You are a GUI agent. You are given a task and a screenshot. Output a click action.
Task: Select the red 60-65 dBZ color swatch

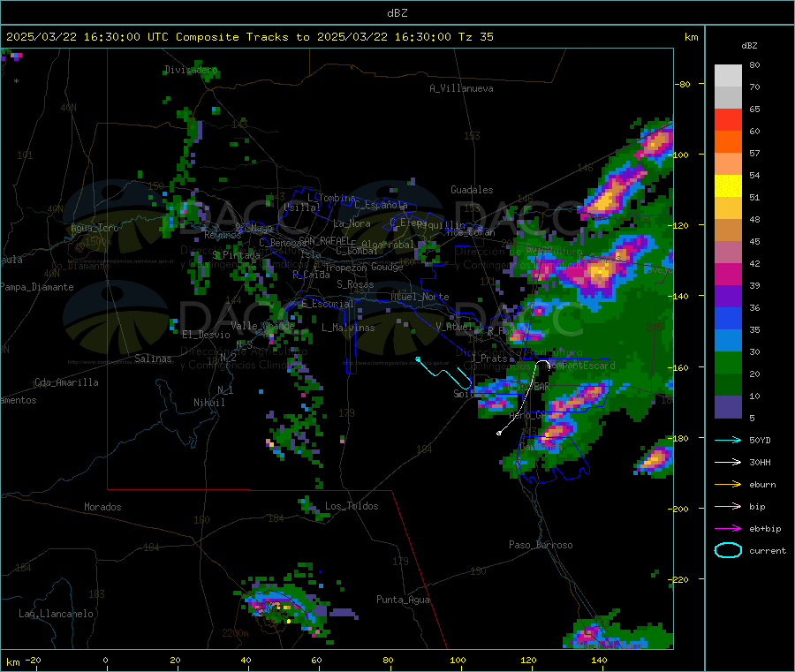pos(728,119)
